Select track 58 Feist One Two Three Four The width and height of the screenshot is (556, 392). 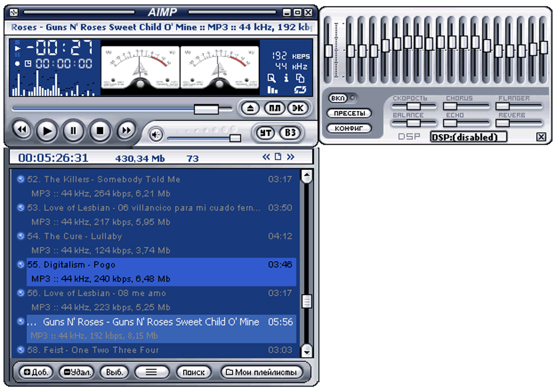click(x=161, y=350)
